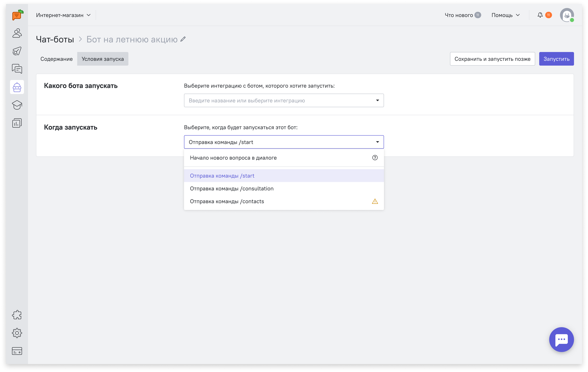The width and height of the screenshot is (588, 372).
Task: Open the conversations chat sidebar icon
Action: pyautogui.click(x=17, y=69)
